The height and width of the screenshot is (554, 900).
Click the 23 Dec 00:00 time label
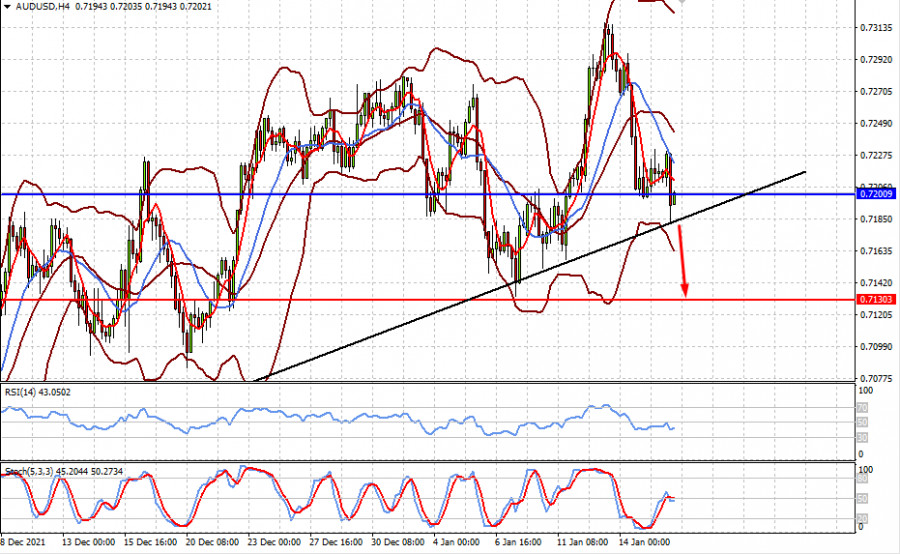pos(274,542)
